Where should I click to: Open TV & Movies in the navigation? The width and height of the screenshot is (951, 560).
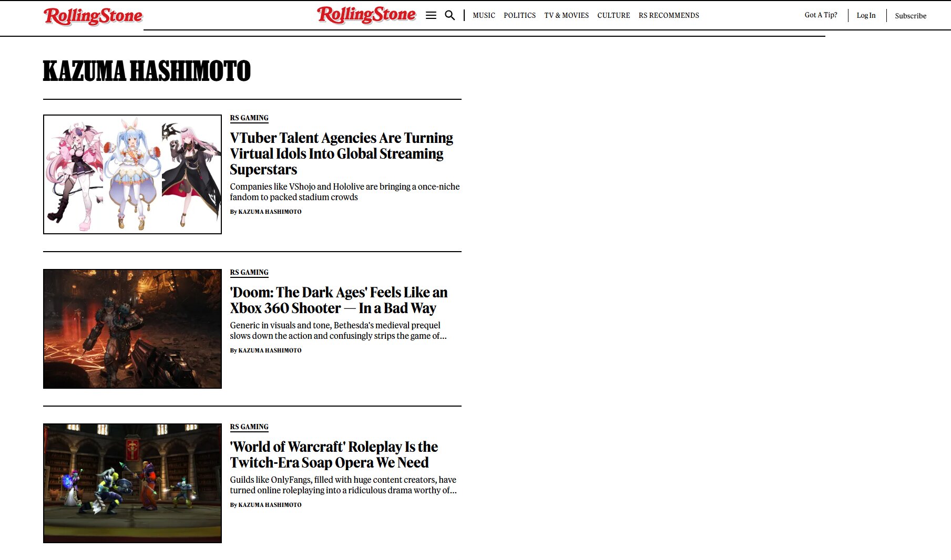tap(566, 16)
